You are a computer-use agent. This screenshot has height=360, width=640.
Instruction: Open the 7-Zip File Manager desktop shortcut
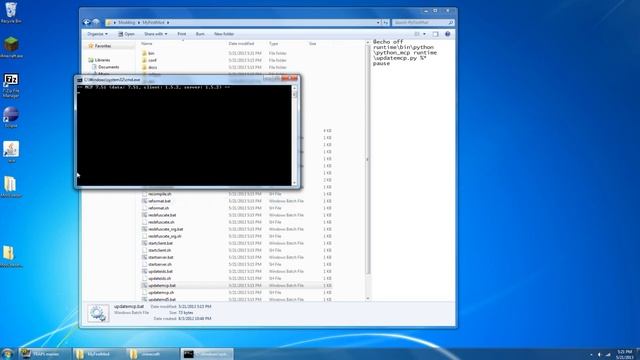pos(11,85)
